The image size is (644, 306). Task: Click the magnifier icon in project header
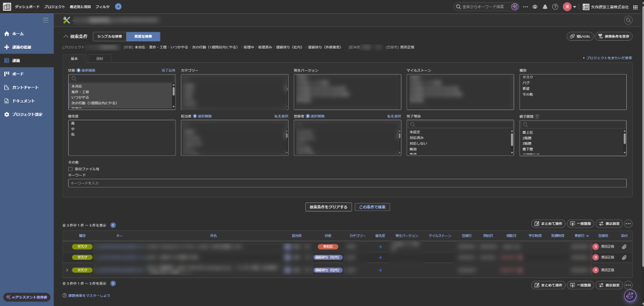(x=628, y=20)
